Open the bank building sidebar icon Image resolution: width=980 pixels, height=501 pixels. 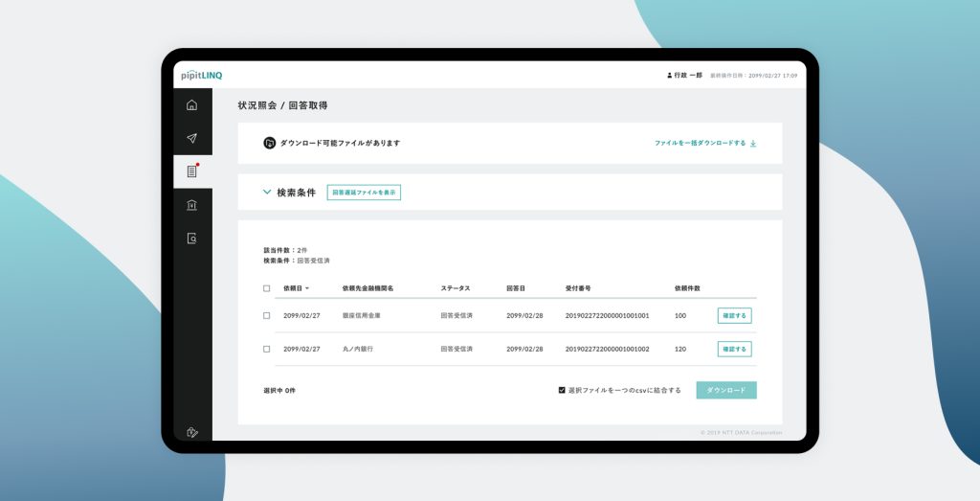point(191,205)
